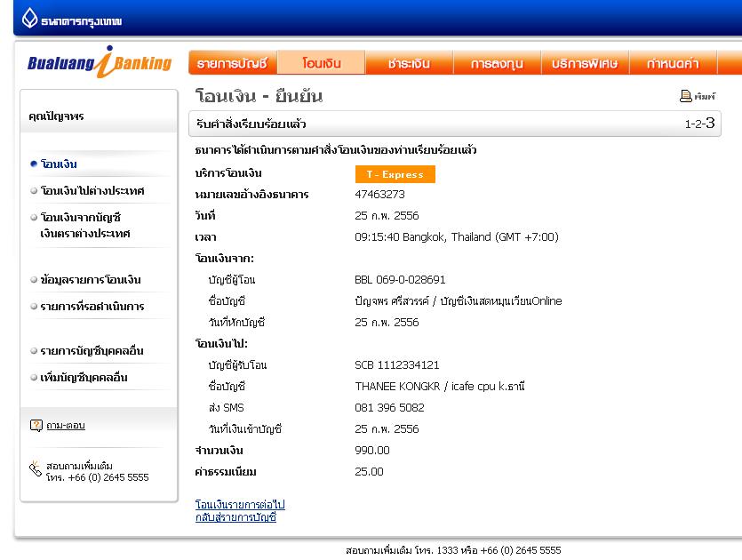Open the รายการบัญชี tab

(232, 63)
